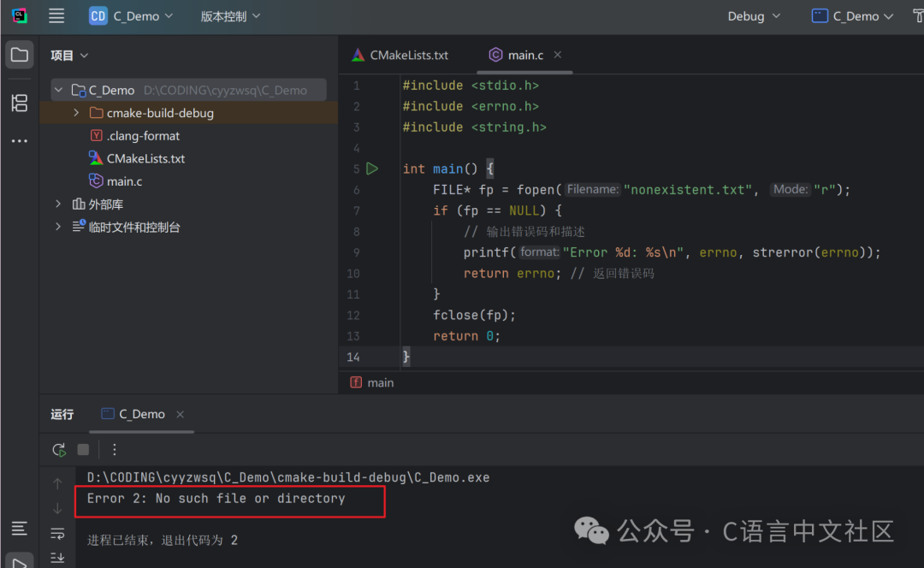Click #include <string.h> line
Screen dimensions: 924x568
tap(474, 127)
